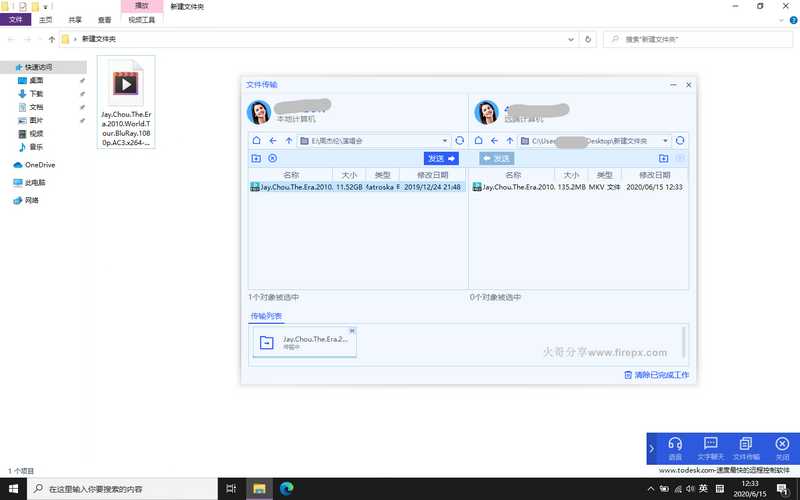Click the transfer list scrollbar
This screenshot has height=500, width=800.
(x=684, y=342)
